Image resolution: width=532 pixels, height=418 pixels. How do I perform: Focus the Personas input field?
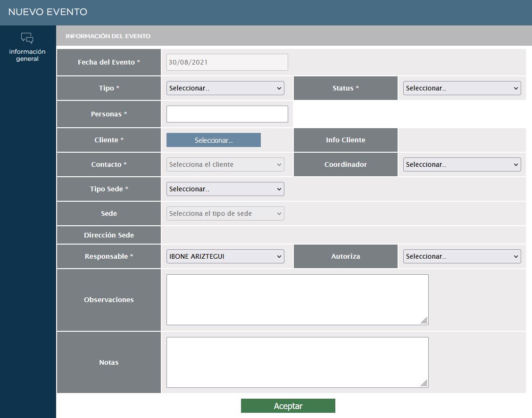pos(227,114)
